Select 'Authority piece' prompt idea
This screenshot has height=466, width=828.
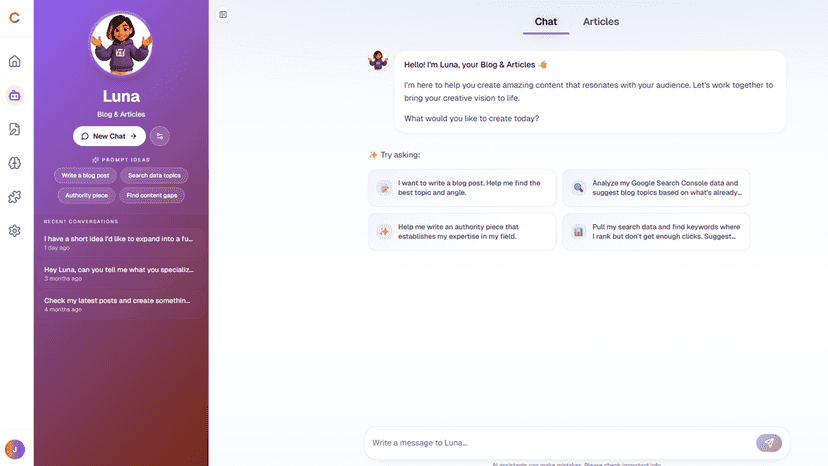[87, 195]
